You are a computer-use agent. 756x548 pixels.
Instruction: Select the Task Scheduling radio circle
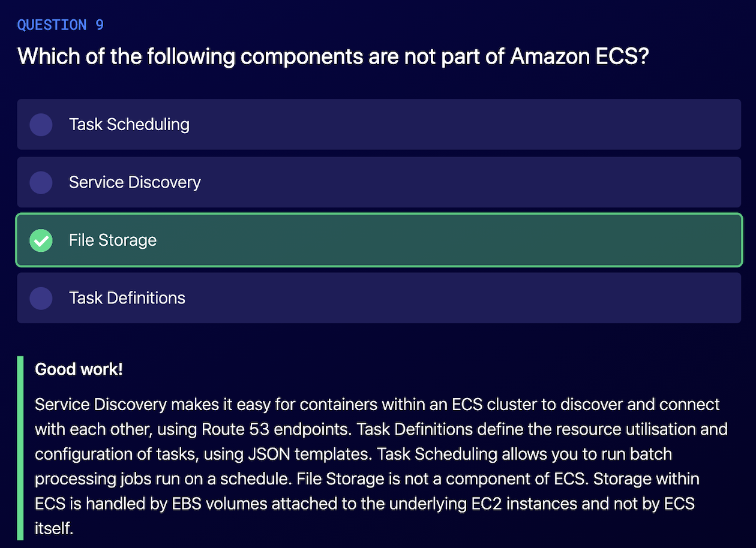coord(41,124)
